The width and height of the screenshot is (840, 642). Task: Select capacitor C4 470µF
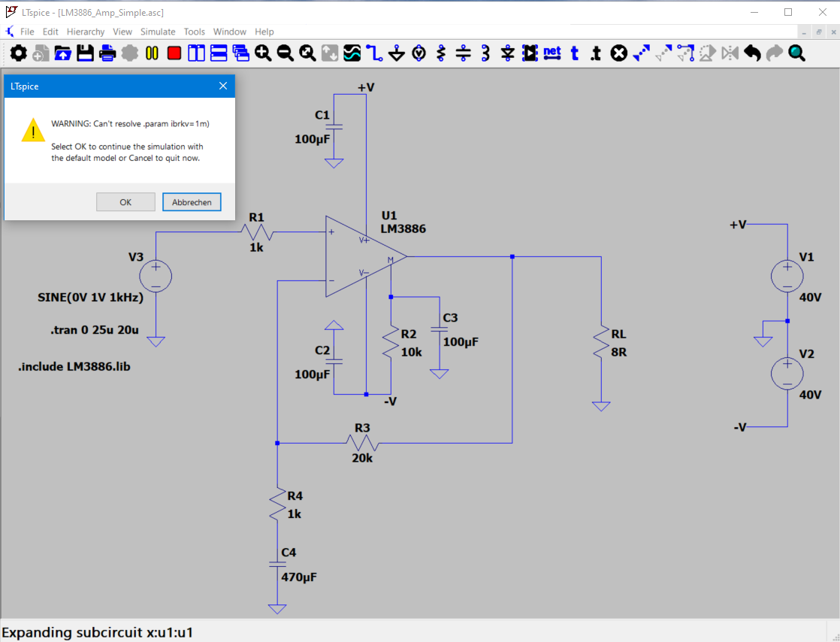tap(277, 565)
